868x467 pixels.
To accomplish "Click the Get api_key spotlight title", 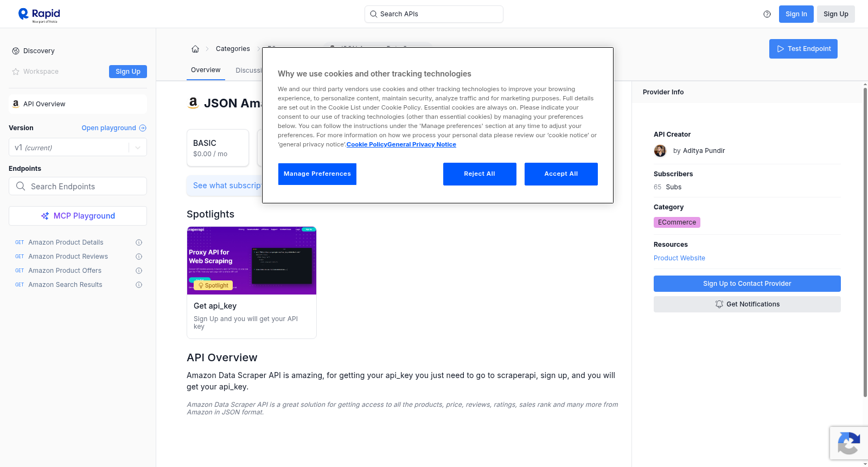I will [x=215, y=306].
